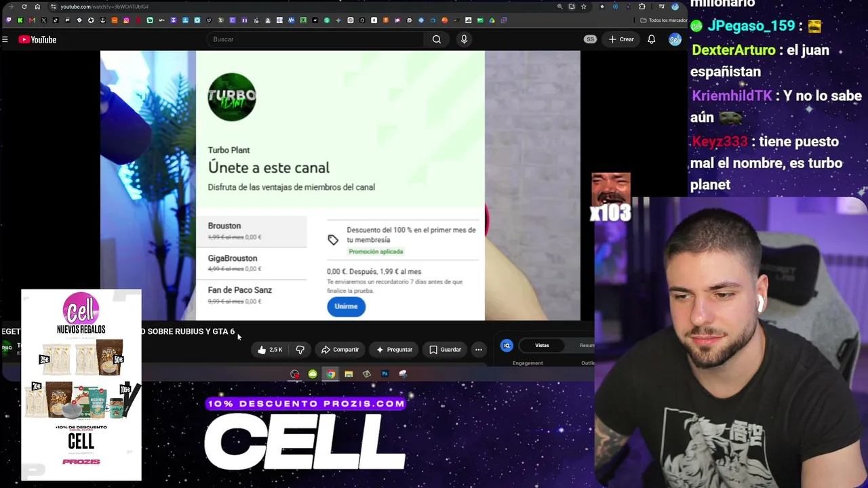Open Chrome from the taskbar
This screenshot has height=488, width=868.
(x=330, y=374)
